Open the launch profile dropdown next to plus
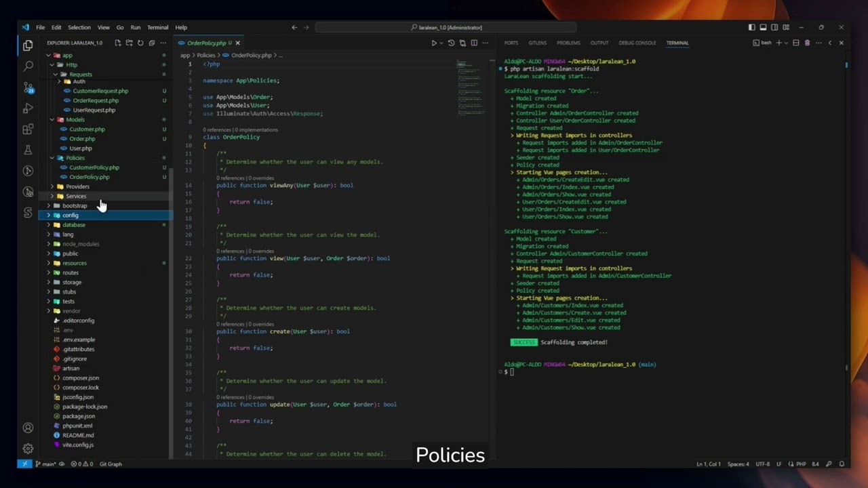The width and height of the screenshot is (868, 488). (x=786, y=43)
